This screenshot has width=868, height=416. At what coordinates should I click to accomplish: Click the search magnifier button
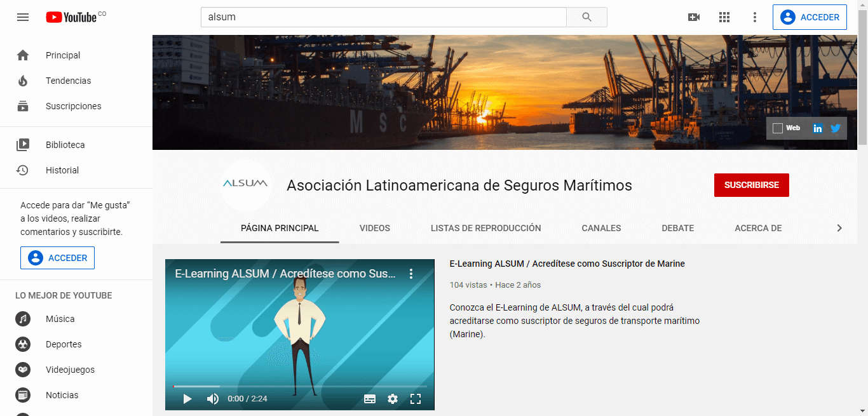[x=587, y=17]
